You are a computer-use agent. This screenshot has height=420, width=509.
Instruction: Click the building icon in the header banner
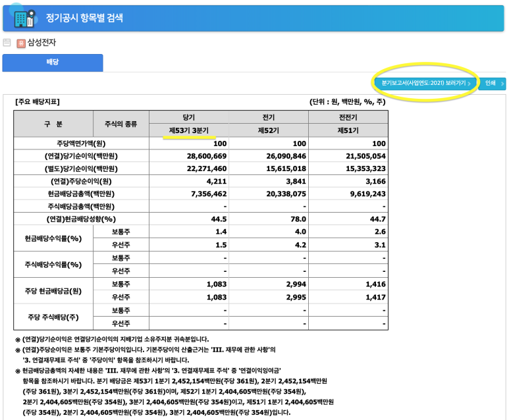pos(24,18)
